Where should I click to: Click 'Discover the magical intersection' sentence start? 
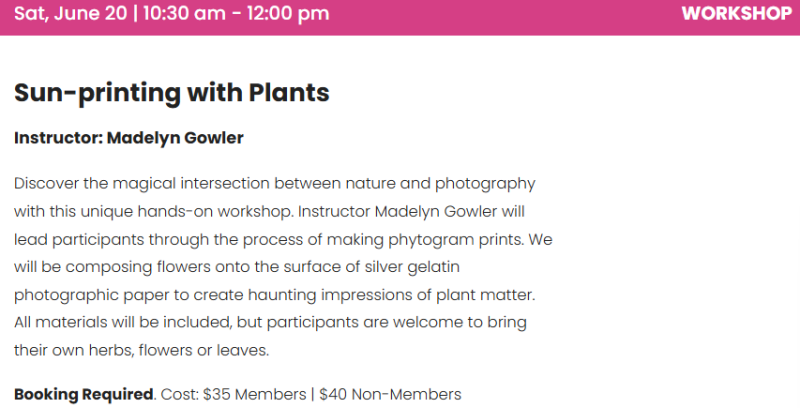click(x=140, y=184)
